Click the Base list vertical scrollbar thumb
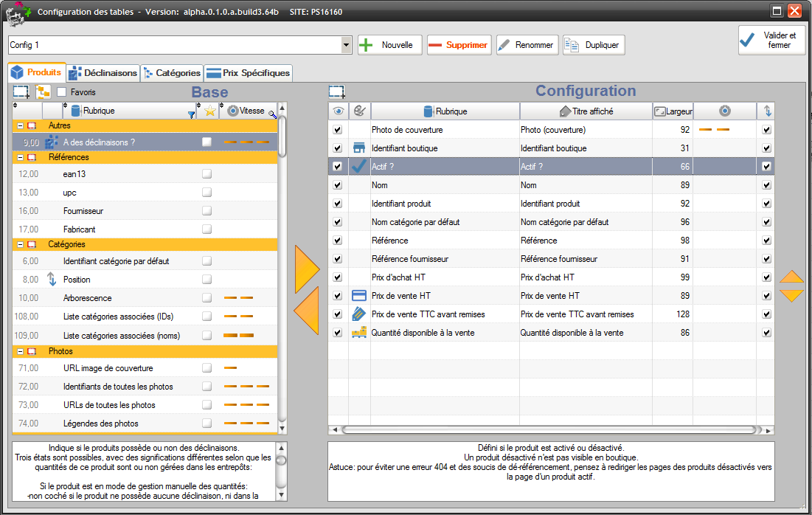Viewport: 812px width, 515px height. [x=282, y=136]
